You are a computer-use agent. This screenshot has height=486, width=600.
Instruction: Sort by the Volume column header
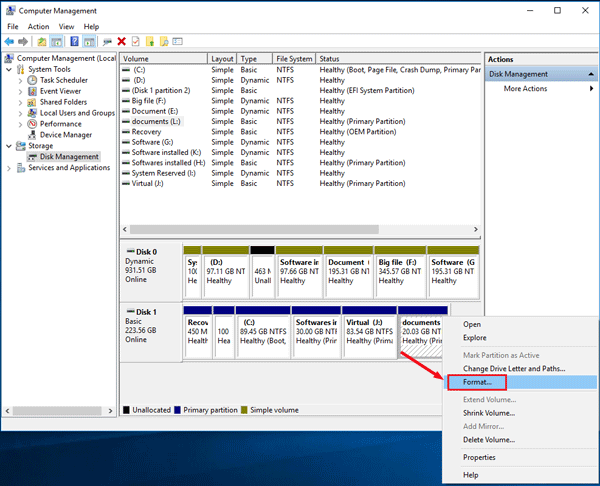pyautogui.click(x=164, y=59)
